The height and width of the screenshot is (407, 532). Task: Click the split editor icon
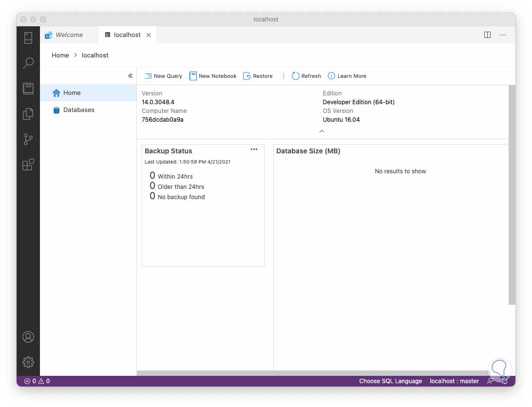[487, 35]
